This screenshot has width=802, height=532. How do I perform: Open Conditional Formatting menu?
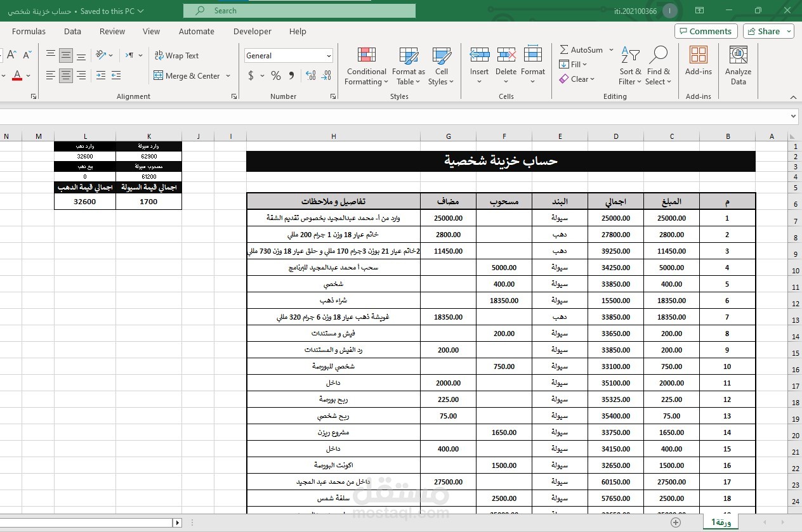pyautogui.click(x=366, y=67)
